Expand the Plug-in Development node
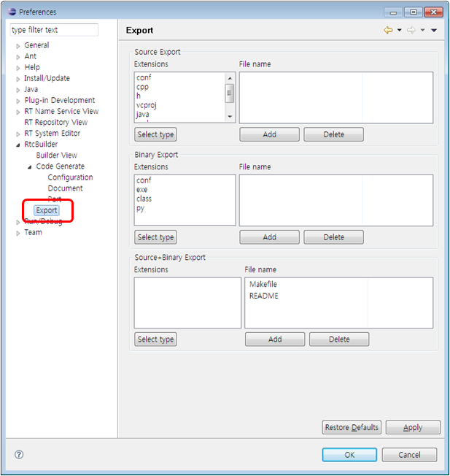450x476 pixels. pos(18,101)
